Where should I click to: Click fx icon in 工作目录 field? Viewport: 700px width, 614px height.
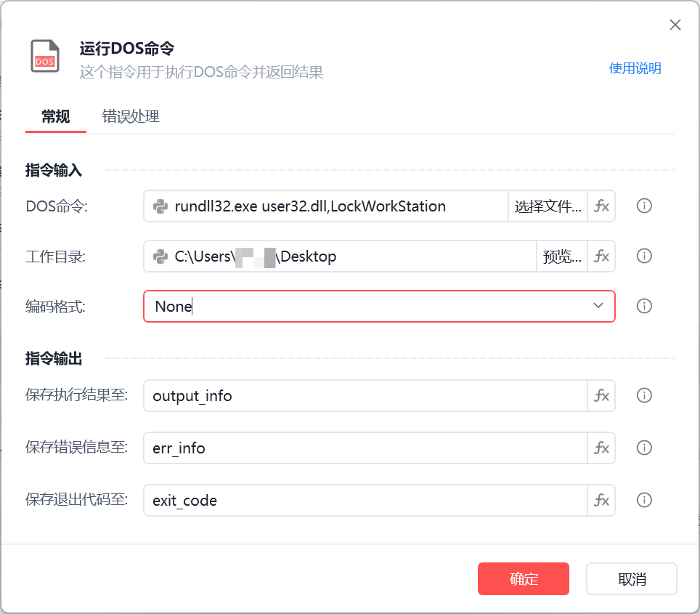pyautogui.click(x=601, y=256)
